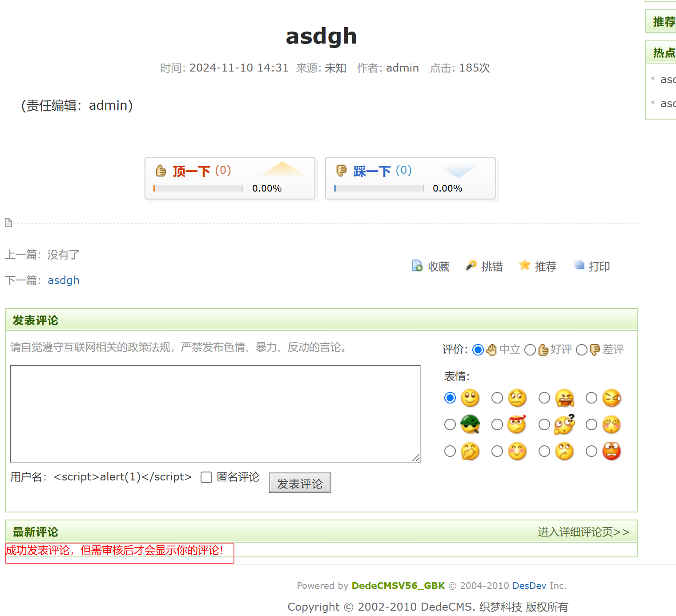Viewport: 676px width, 616px height.
Task: Click the dizzy-eyed emoticon
Action: click(x=517, y=398)
